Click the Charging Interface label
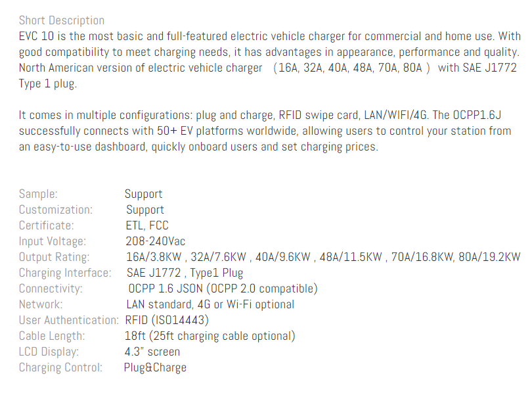 [x=65, y=273]
